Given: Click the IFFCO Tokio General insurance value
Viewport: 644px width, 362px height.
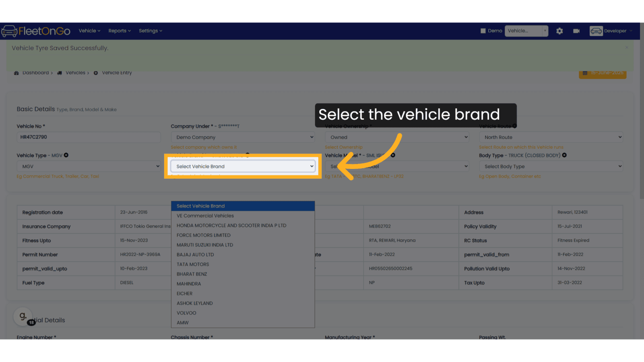Looking at the screenshot, I should pos(145,226).
